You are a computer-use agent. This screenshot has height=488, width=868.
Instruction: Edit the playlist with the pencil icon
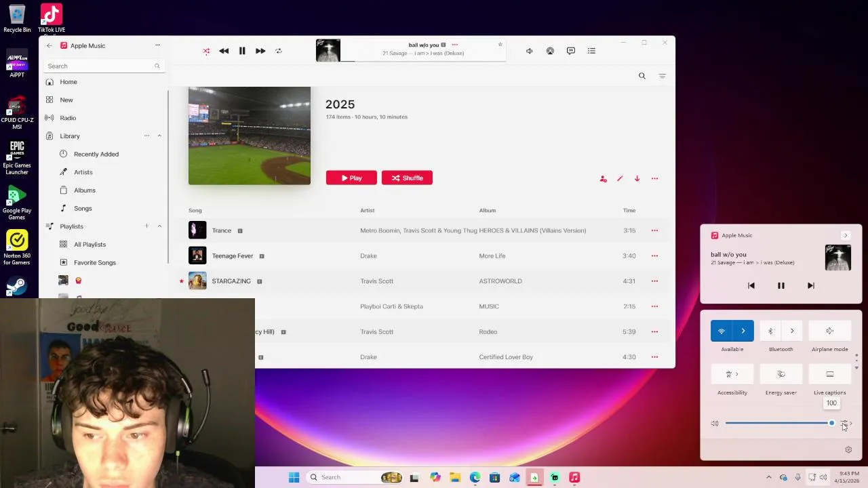pos(620,179)
